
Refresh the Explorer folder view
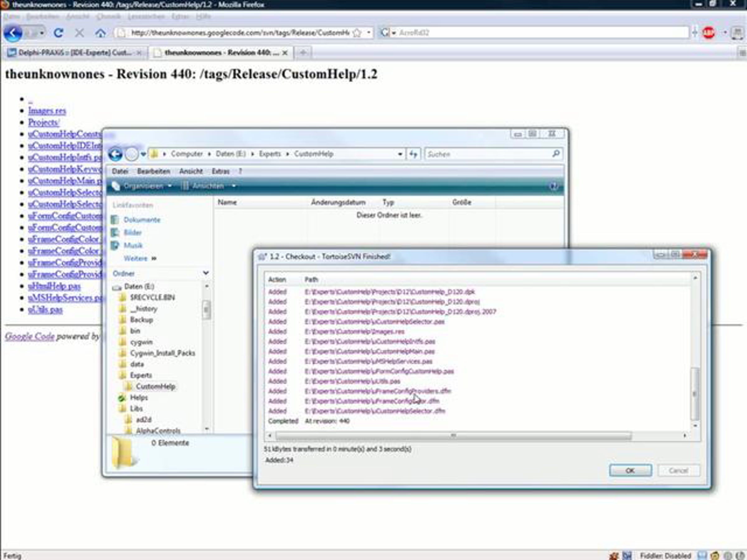pos(413,154)
